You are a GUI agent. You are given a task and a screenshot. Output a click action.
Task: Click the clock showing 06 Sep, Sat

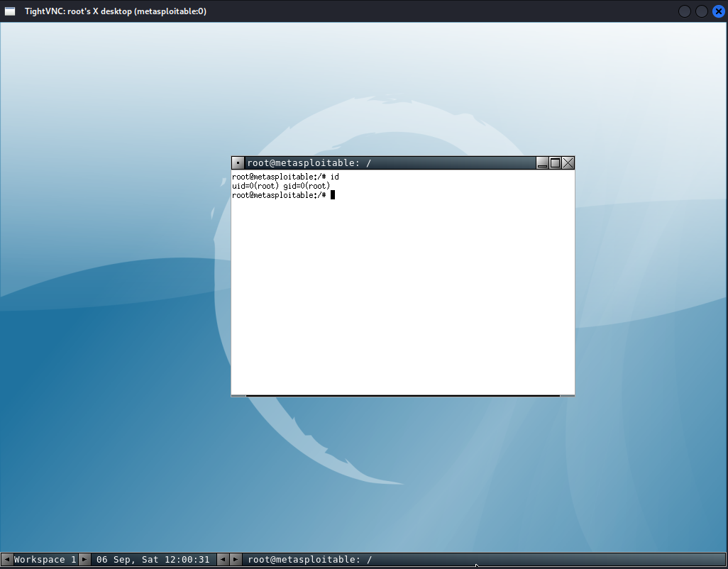(x=153, y=560)
